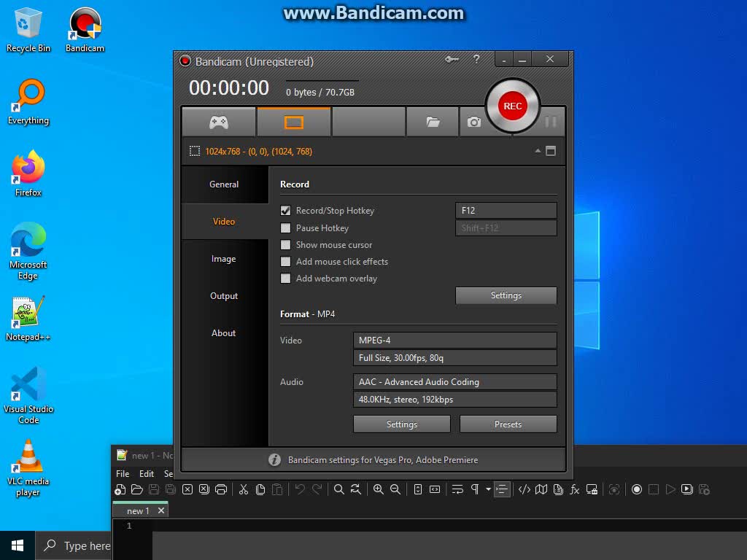747x560 pixels.
Task: Open the 1024x768 recording area selector
Action: (x=259, y=152)
